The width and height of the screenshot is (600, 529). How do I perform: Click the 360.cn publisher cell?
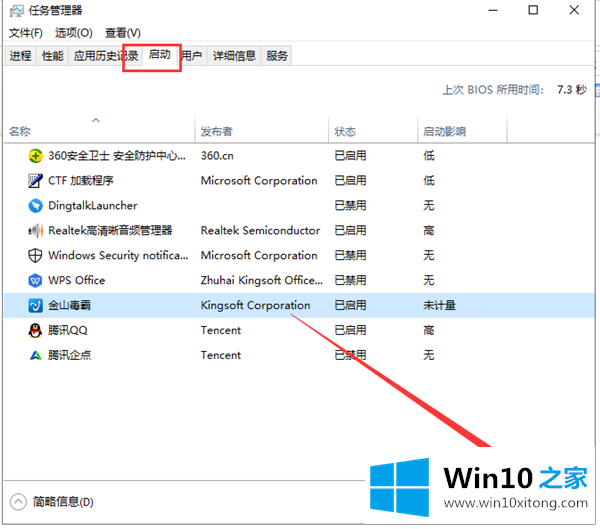(x=217, y=156)
